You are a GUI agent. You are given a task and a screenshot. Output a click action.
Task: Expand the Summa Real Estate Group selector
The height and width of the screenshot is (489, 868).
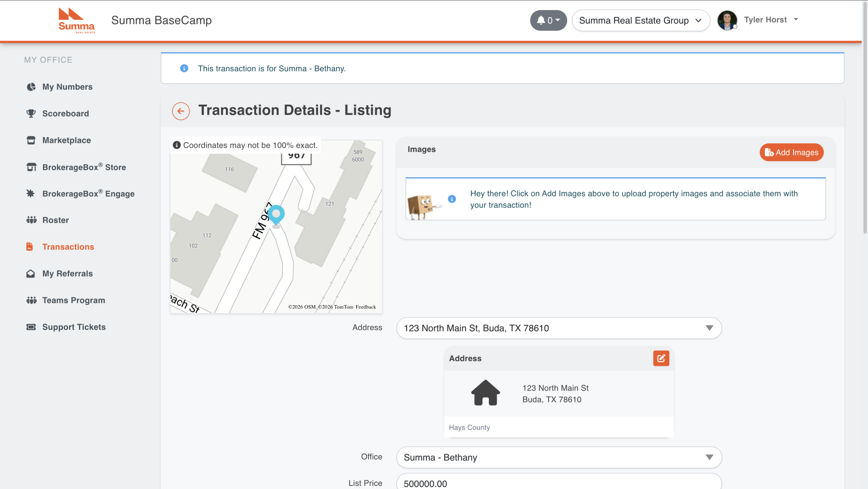click(640, 20)
